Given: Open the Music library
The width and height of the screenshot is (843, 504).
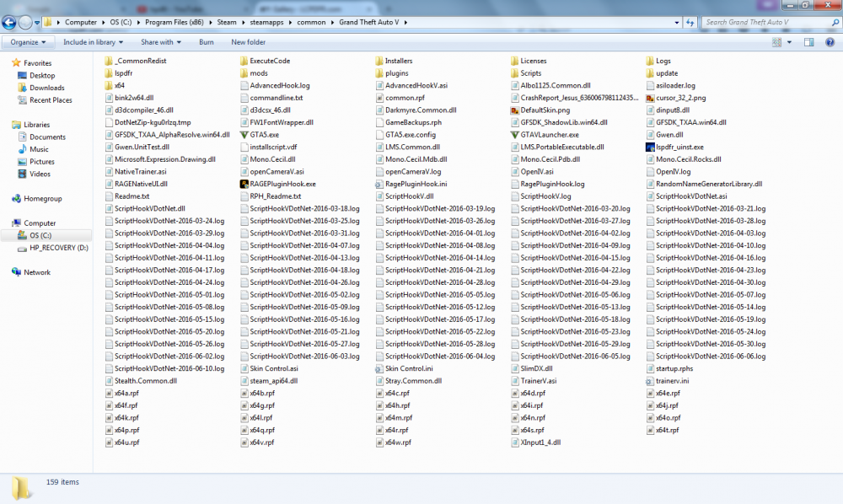Looking at the screenshot, I should [39, 149].
